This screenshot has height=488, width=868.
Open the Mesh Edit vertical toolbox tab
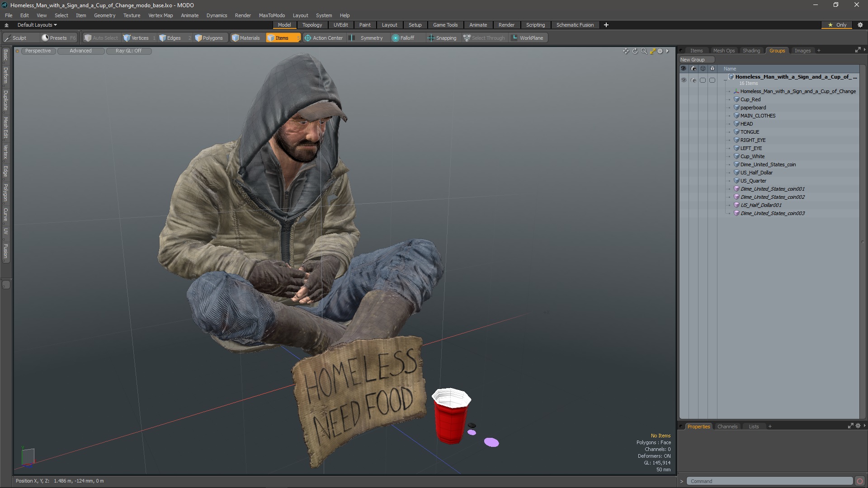tap(5, 128)
